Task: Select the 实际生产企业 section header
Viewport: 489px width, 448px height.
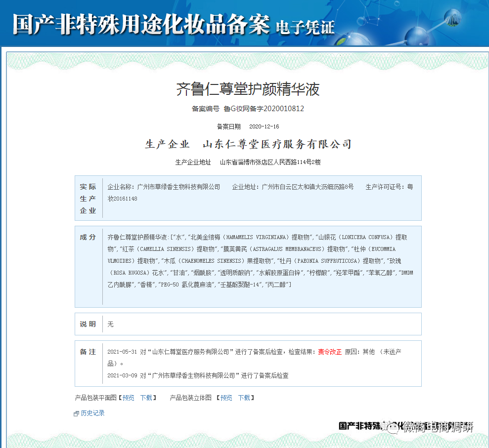Action: pos(88,198)
